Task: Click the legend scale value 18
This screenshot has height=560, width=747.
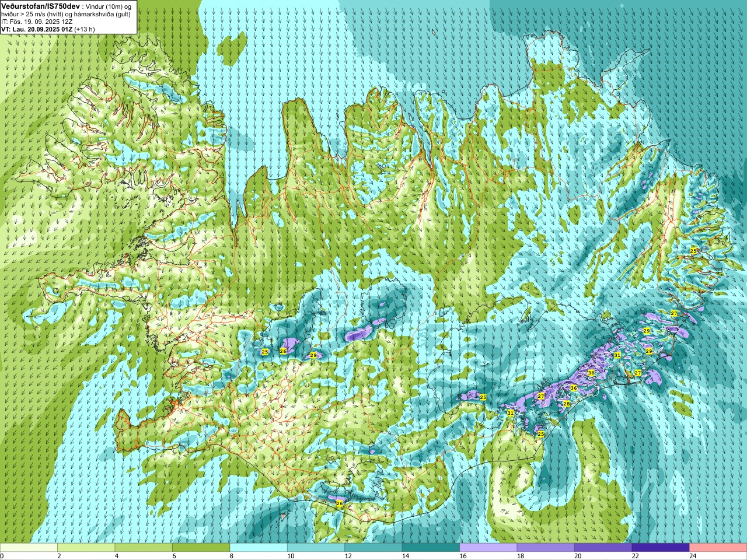Action: [520, 556]
